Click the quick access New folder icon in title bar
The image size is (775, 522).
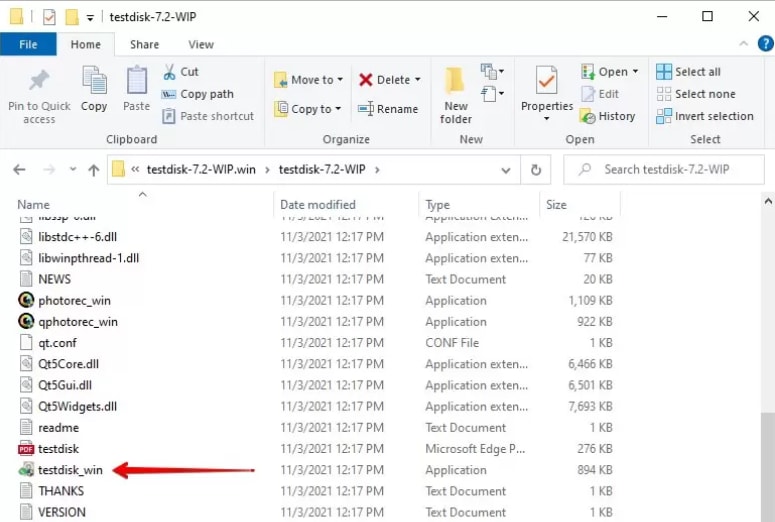[x=72, y=17]
